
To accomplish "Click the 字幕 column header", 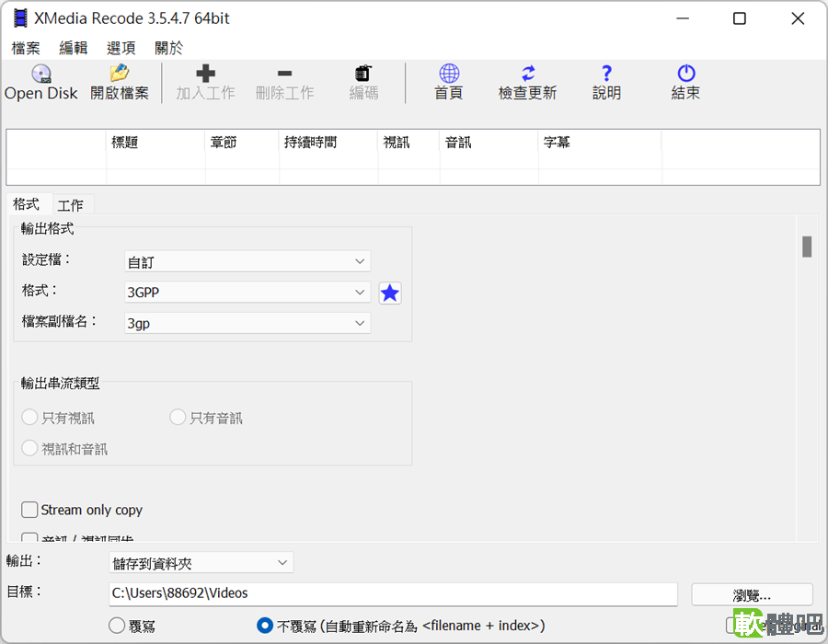I will click(600, 142).
